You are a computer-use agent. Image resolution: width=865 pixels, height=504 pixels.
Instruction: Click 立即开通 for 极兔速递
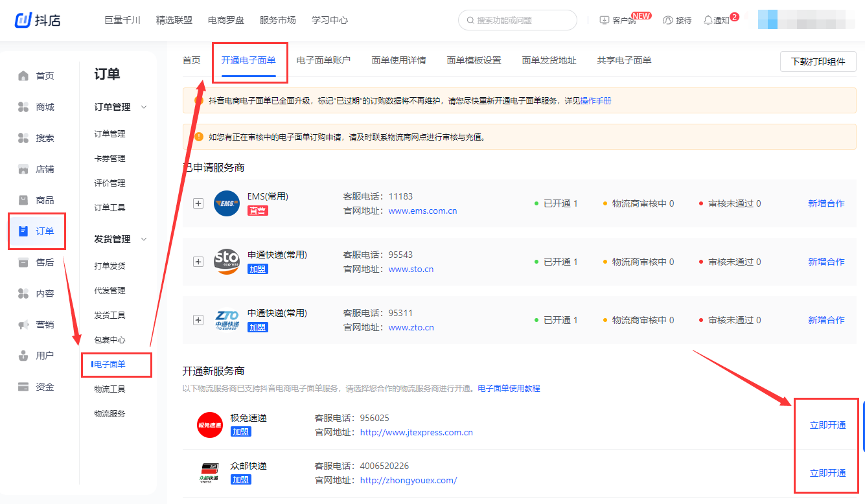(828, 425)
